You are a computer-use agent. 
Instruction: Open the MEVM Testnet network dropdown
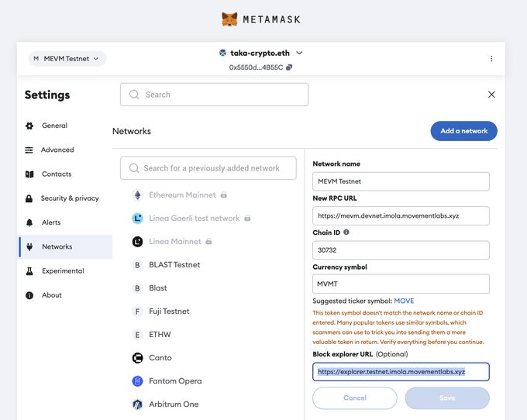point(67,58)
